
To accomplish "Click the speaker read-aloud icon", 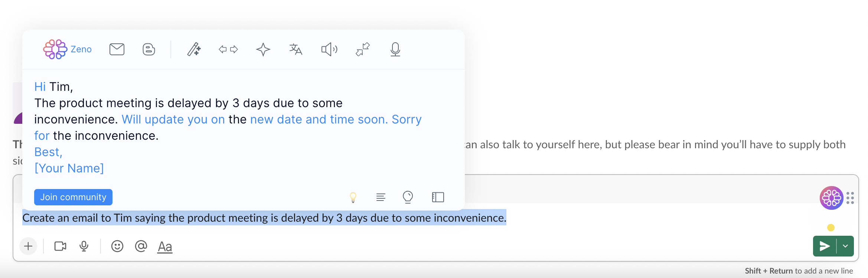I will pyautogui.click(x=329, y=49).
